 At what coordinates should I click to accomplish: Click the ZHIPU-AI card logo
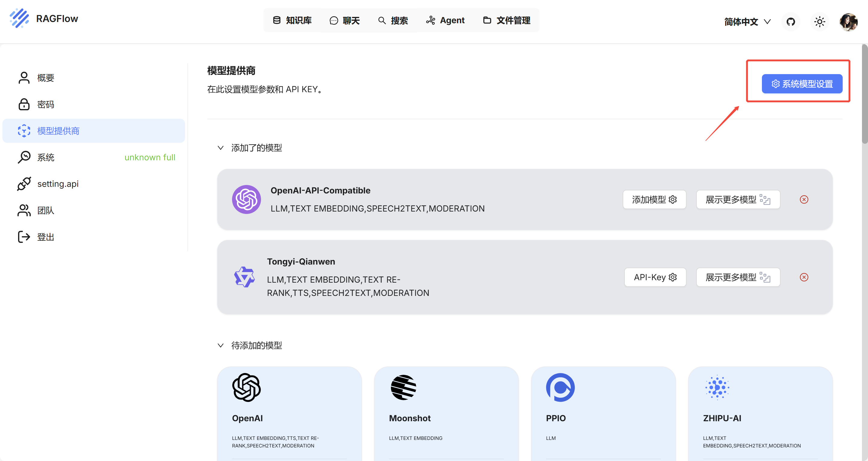pyautogui.click(x=717, y=387)
